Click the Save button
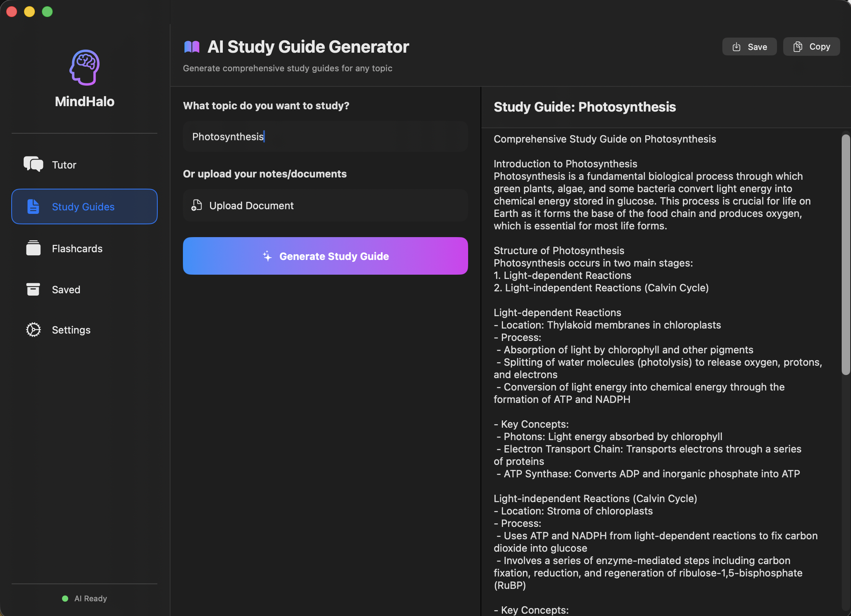This screenshot has width=851, height=616. tap(749, 46)
